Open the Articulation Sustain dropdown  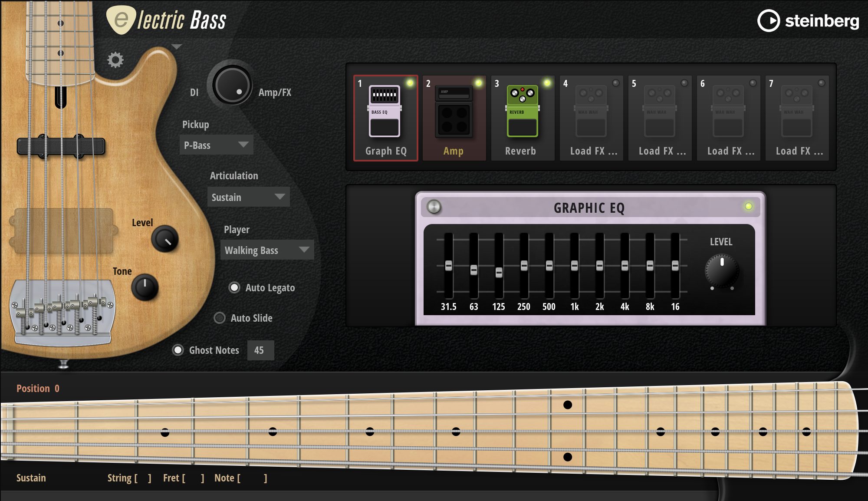248,197
